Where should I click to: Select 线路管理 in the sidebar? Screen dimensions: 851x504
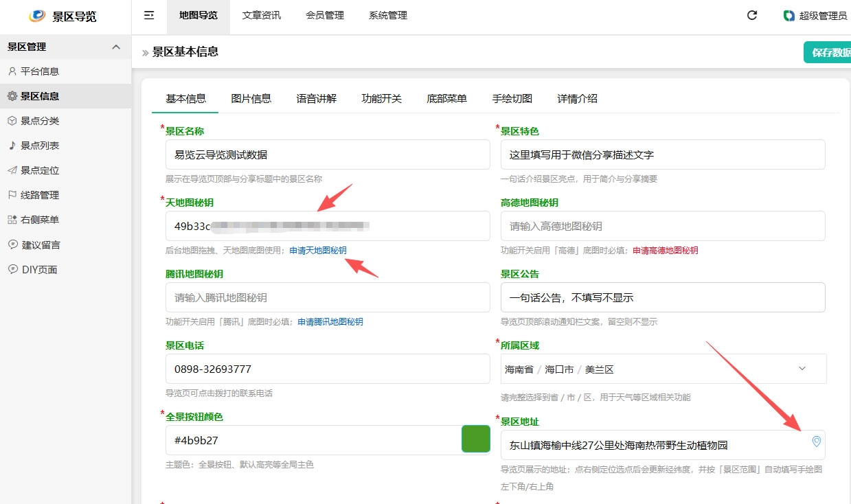click(x=65, y=195)
